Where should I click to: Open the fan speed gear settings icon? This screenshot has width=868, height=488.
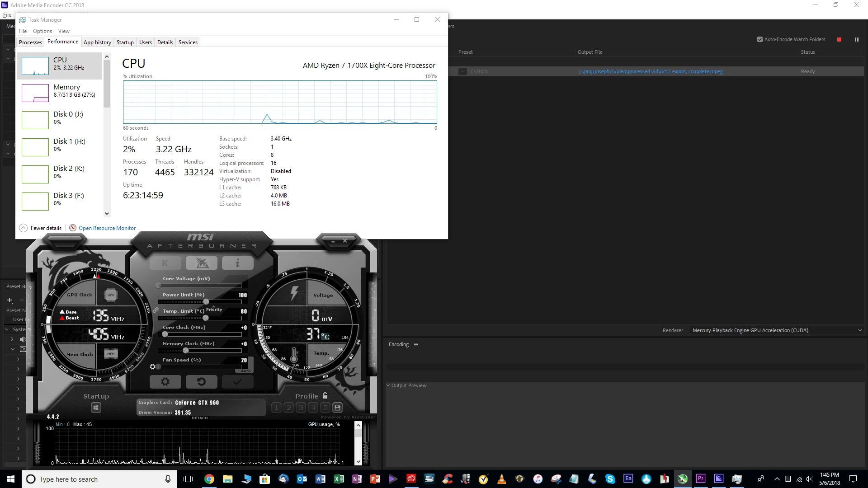click(153, 367)
